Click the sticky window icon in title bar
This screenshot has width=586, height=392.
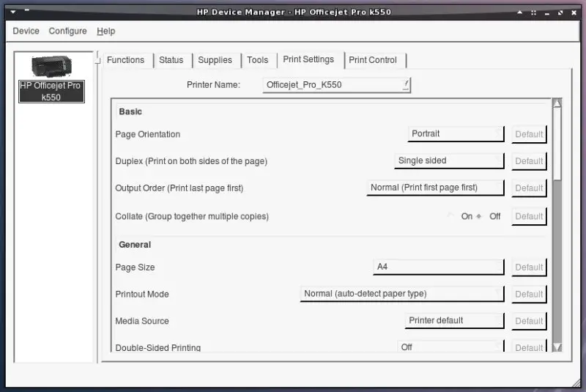(x=533, y=12)
